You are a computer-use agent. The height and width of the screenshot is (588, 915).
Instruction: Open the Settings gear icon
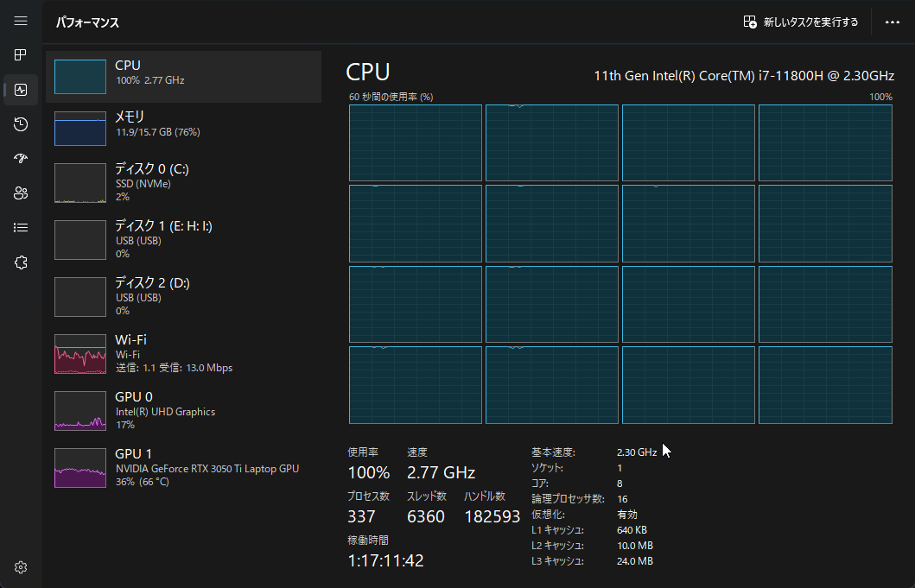click(x=21, y=567)
